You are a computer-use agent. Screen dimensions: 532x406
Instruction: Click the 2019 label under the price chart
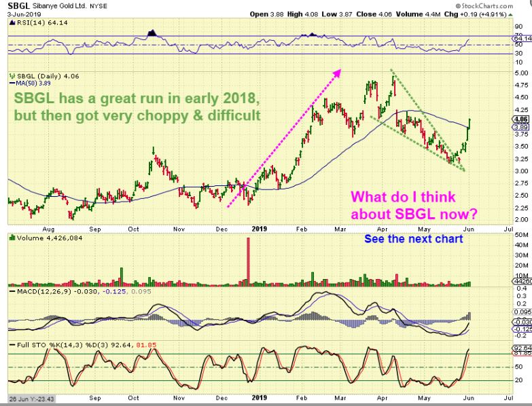point(260,229)
